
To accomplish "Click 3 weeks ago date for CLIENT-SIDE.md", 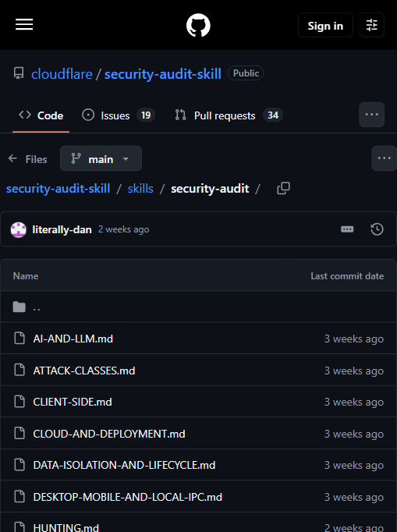I will (x=354, y=402).
